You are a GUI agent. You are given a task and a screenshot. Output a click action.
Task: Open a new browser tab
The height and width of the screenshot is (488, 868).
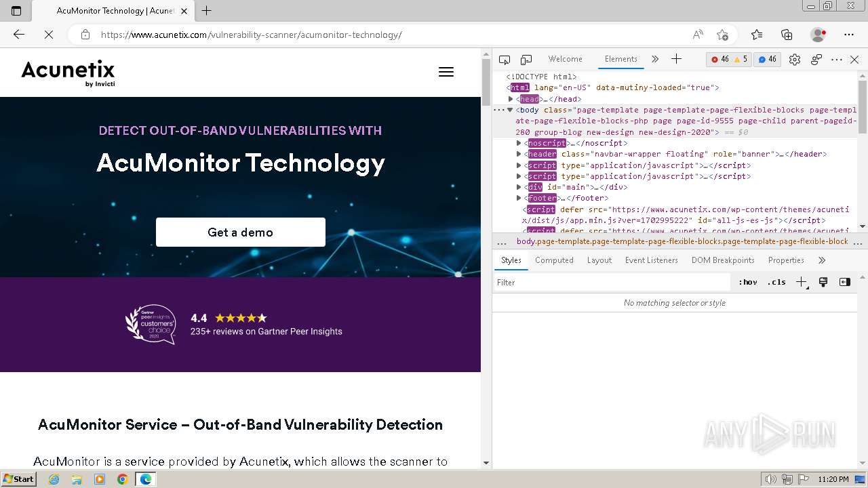point(207,11)
